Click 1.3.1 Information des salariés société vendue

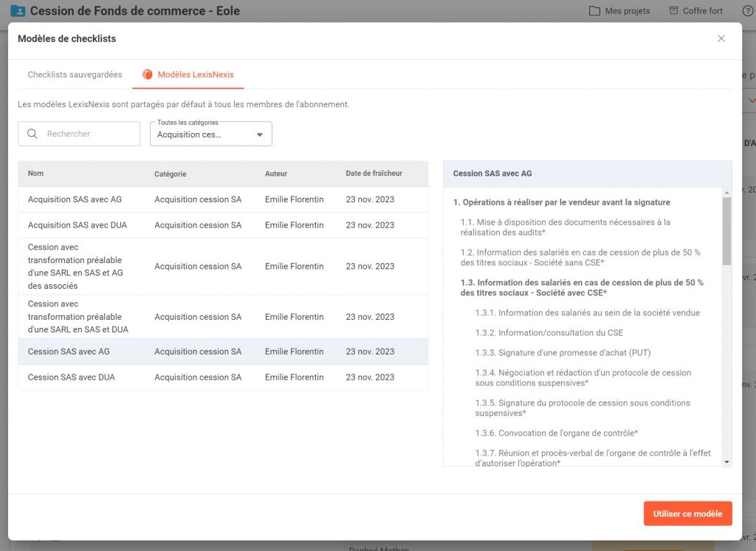pyautogui.click(x=587, y=312)
